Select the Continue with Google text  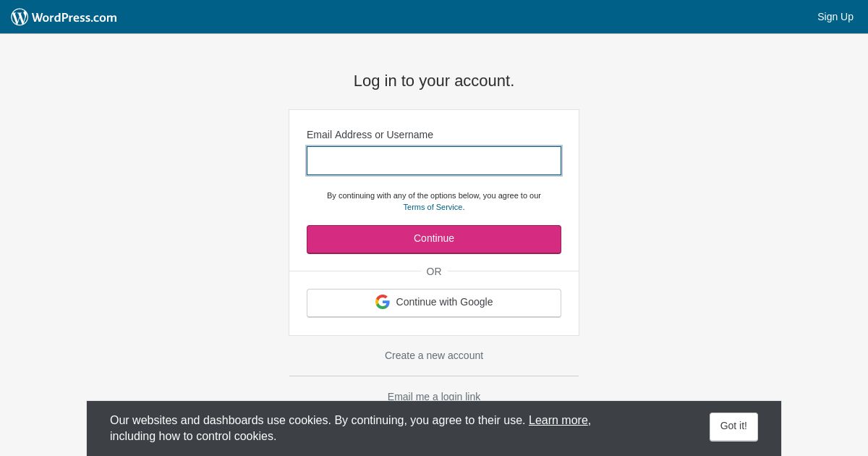pos(444,302)
